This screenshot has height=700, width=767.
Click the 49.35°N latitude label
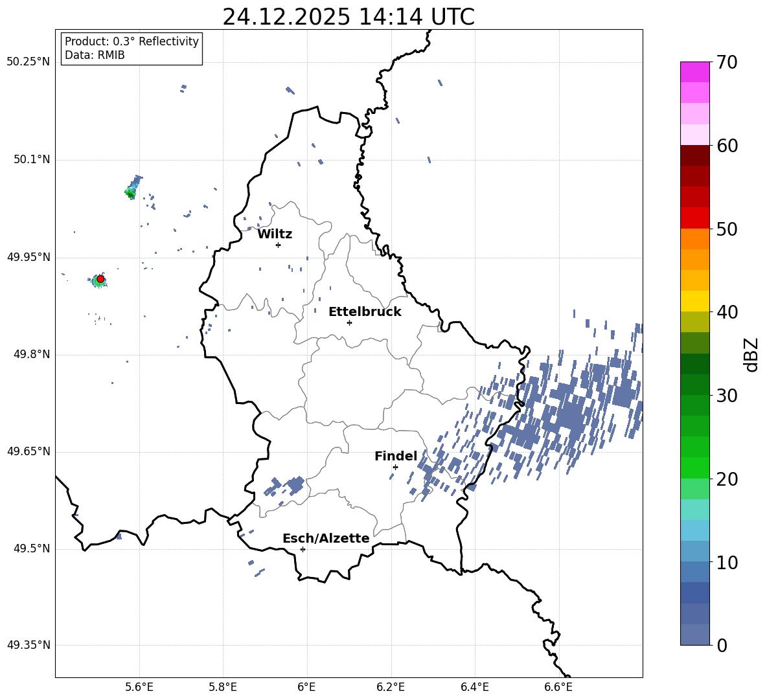(29, 645)
